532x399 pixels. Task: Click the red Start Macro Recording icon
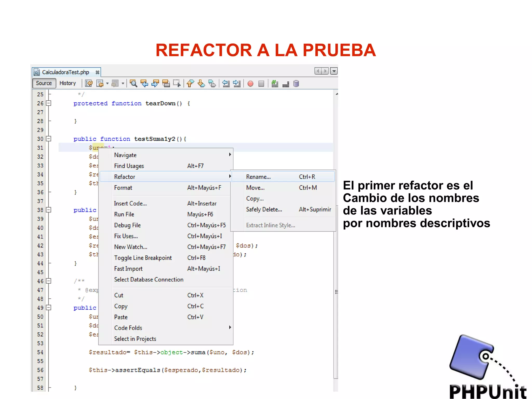250,83
